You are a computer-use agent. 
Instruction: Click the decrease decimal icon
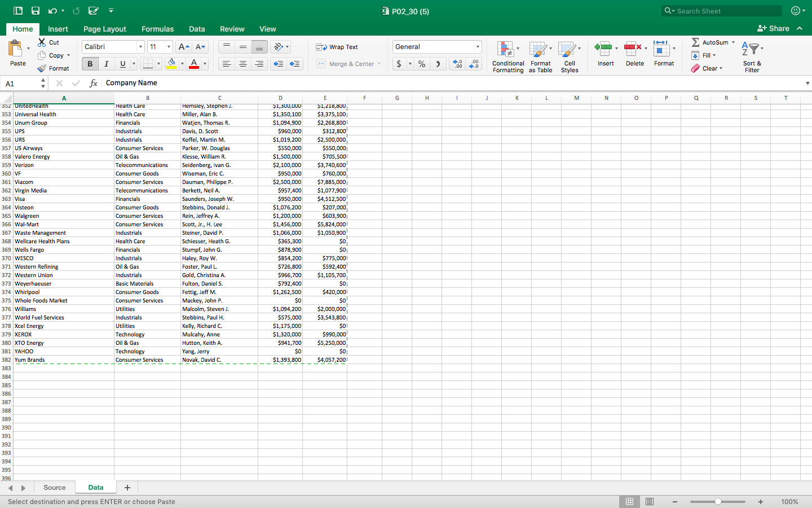coord(474,64)
